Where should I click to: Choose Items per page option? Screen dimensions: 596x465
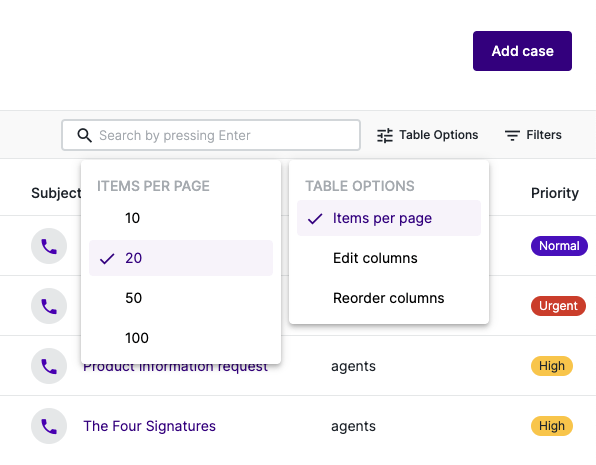(x=389, y=218)
